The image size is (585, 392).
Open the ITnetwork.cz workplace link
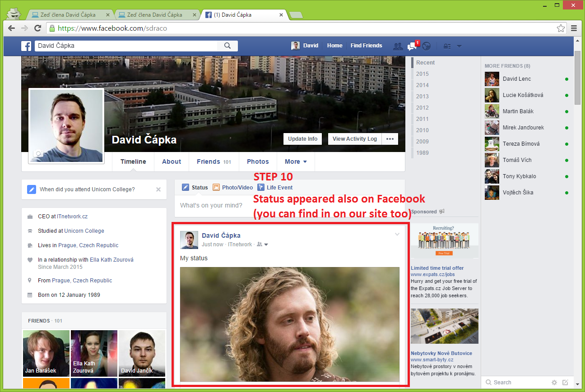click(x=72, y=217)
